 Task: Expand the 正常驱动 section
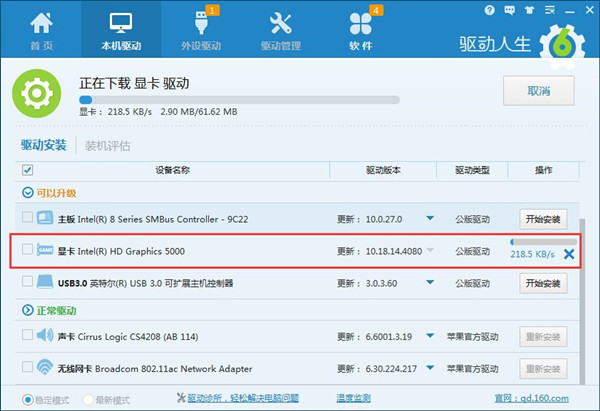point(28,310)
